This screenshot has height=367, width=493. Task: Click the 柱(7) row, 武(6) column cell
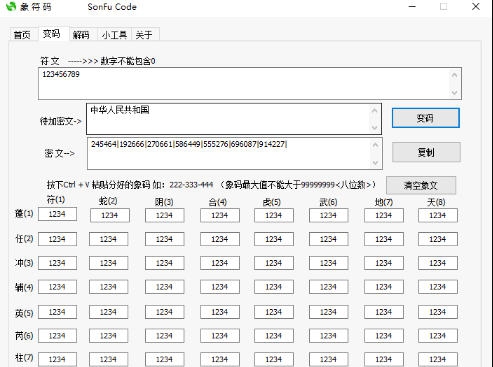pos(329,359)
